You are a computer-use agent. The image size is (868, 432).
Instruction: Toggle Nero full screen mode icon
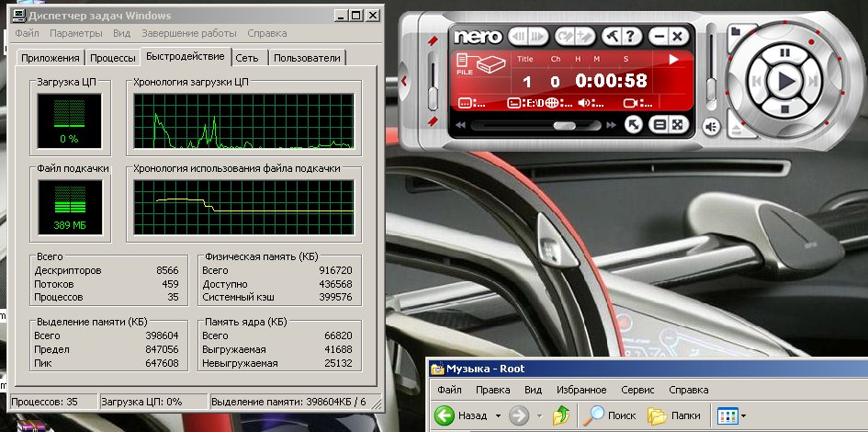point(677,125)
